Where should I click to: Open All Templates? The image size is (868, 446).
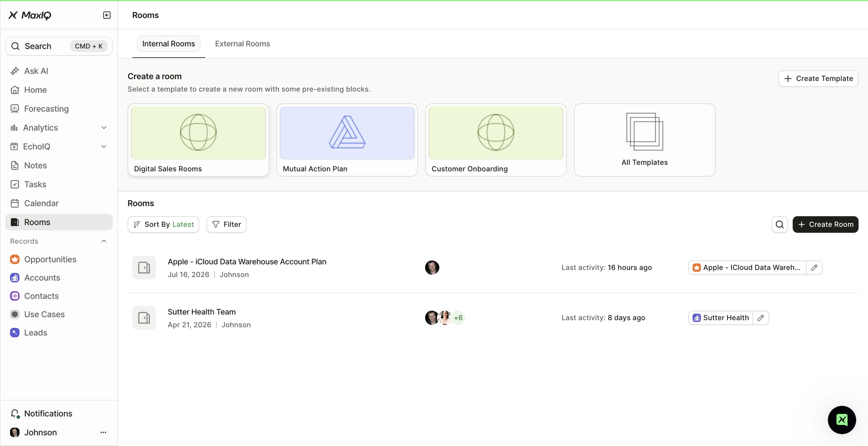click(x=645, y=140)
